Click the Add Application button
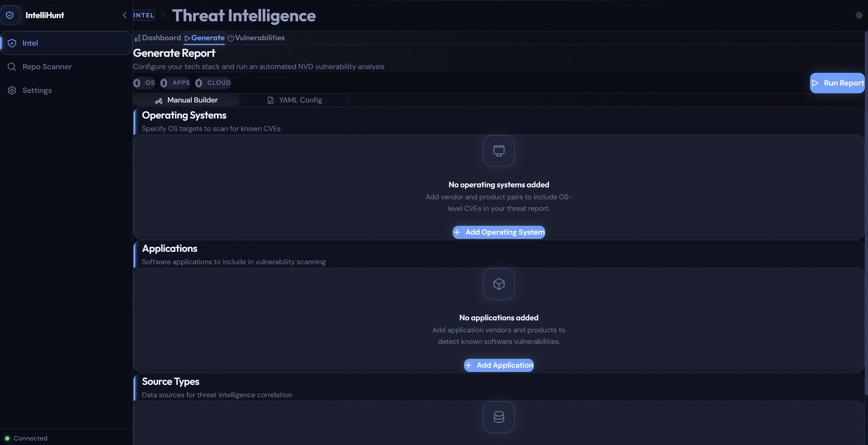 [x=499, y=365]
